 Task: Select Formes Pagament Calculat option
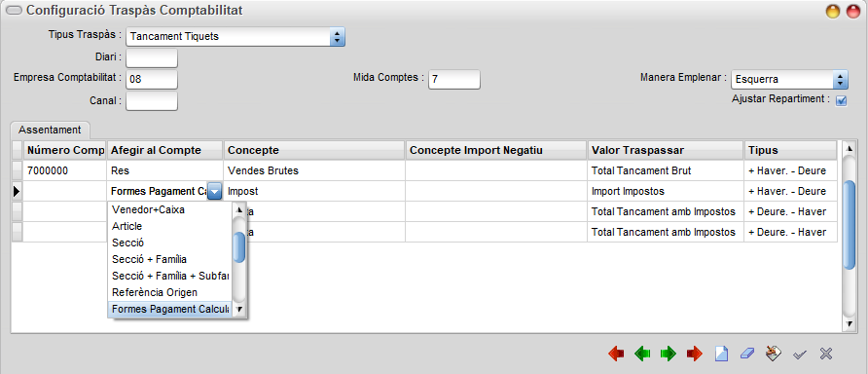pos(169,309)
